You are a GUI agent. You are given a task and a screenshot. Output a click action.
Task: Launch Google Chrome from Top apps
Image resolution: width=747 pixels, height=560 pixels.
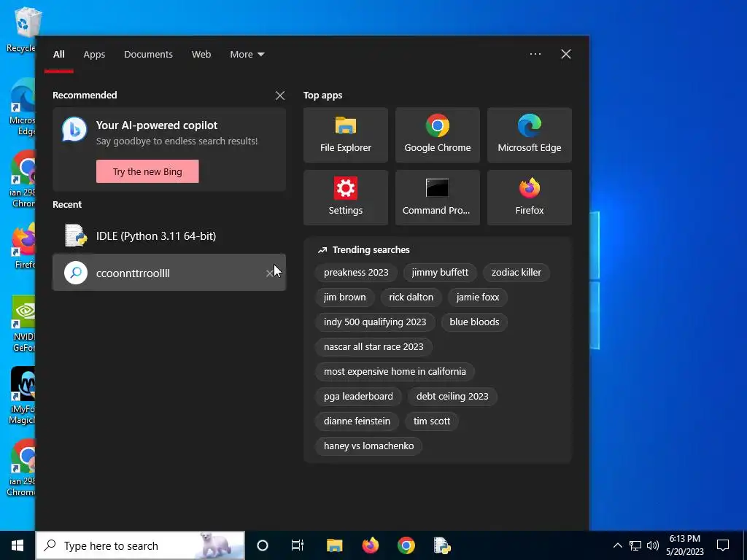[x=438, y=135]
